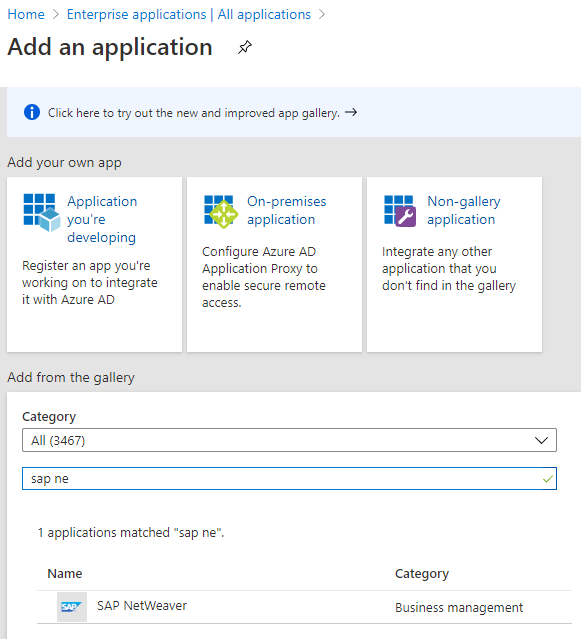Viewport: 581px width, 639px height.
Task: Choose Non-gallery application title link
Action: [464, 210]
